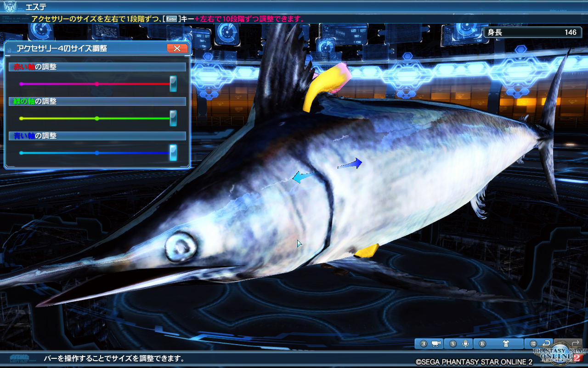This screenshot has height=368, width=588.
Task: Open the hand gesture icon labeled 5
Action: point(466,343)
